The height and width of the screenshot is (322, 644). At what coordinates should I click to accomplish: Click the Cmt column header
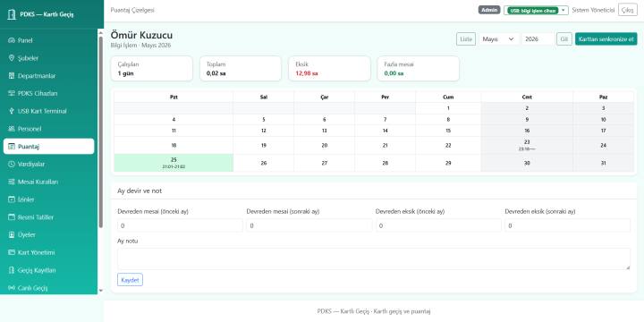click(527, 97)
